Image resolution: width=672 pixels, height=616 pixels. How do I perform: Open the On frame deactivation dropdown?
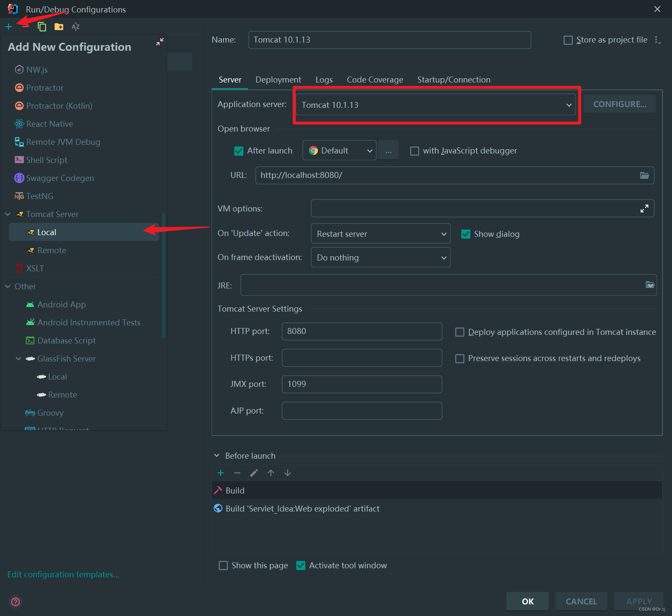(380, 257)
